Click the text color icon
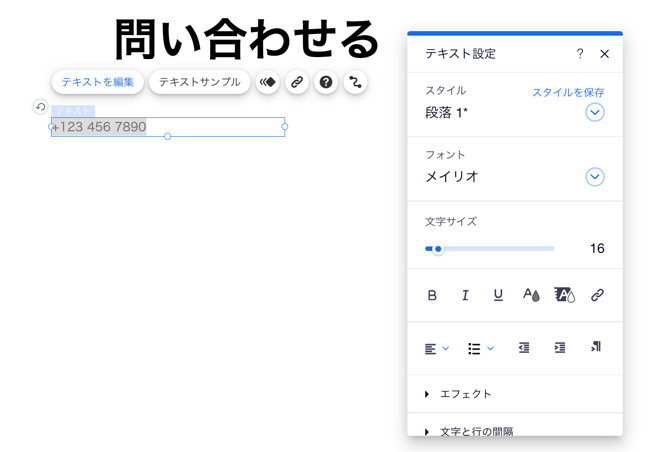660x452 pixels. pyautogui.click(x=531, y=295)
